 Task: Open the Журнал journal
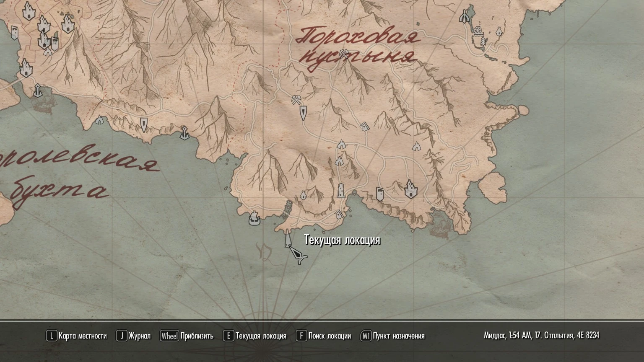tap(134, 336)
